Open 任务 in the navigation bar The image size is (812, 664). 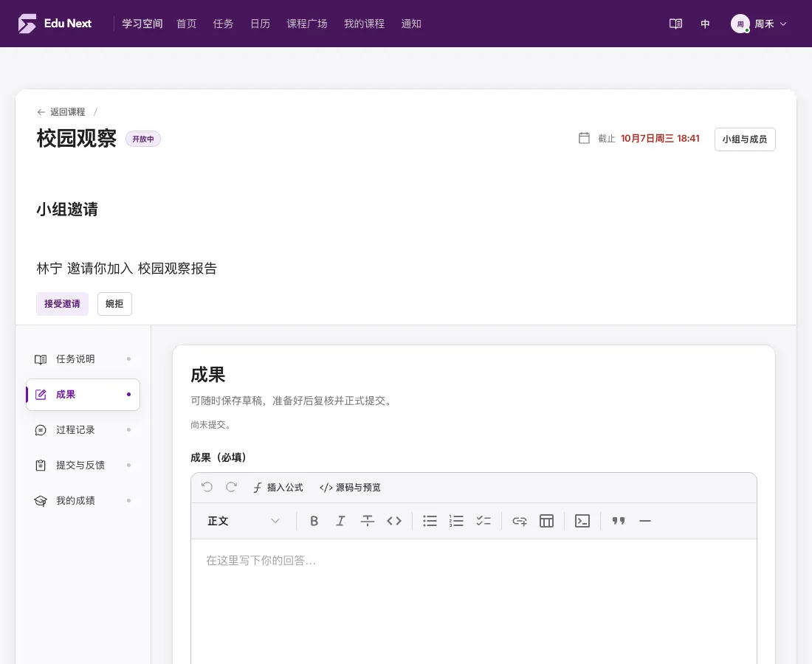point(223,24)
